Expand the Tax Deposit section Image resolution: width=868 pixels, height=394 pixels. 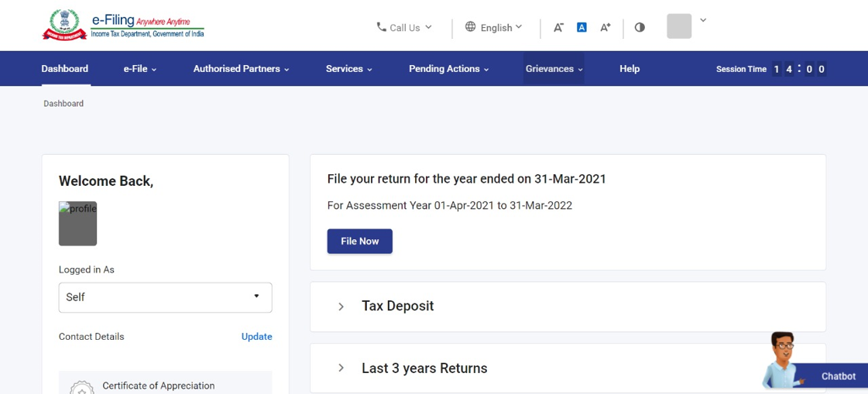[341, 307]
